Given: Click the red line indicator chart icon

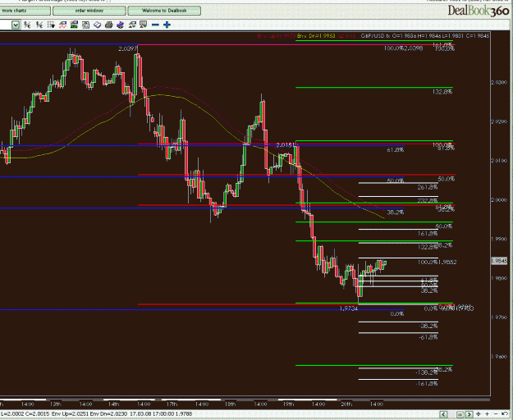Looking at the screenshot, I should click(x=62, y=25).
